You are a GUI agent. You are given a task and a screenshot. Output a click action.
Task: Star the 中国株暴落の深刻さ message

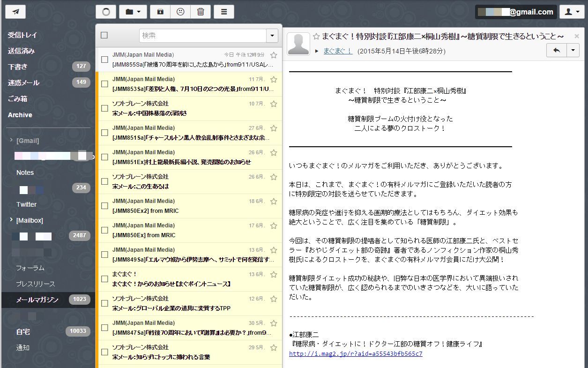point(274,104)
